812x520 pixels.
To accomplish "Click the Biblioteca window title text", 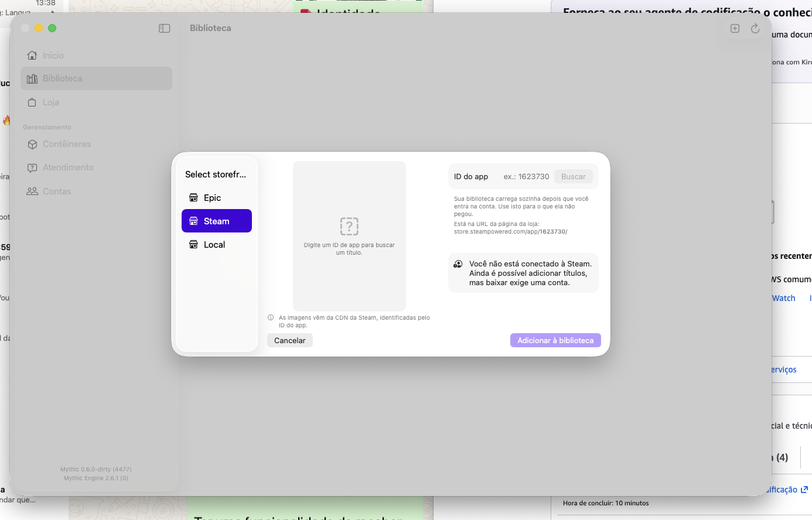I will [210, 28].
